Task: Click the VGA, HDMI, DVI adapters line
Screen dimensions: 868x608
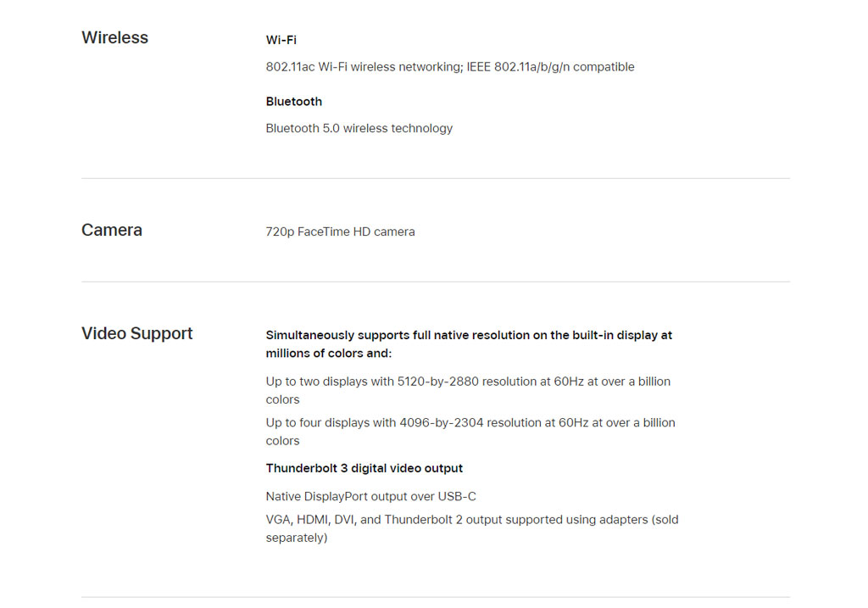Action: (x=472, y=528)
